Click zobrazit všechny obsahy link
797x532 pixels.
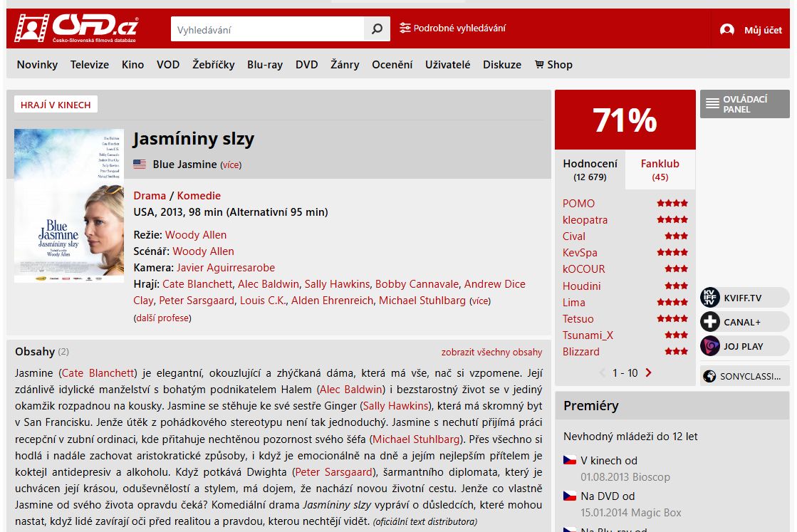(x=491, y=352)
